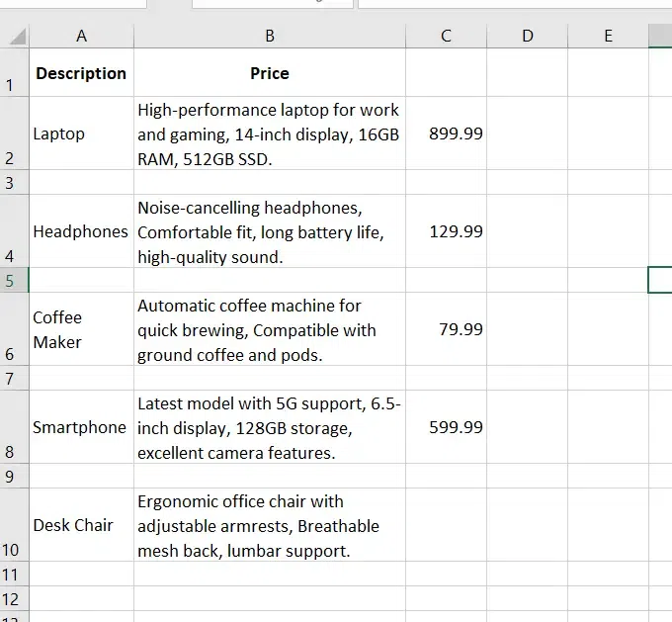Viewport: 672px width, 622px height.
Task: Select row 1 header
Action: tap(14, 72)
